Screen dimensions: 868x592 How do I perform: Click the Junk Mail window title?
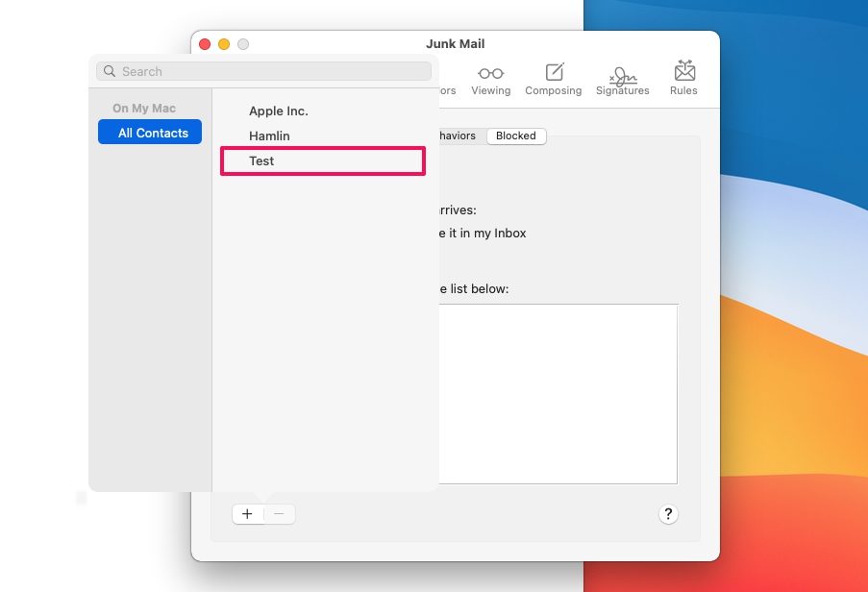click(x=455, y=44)
